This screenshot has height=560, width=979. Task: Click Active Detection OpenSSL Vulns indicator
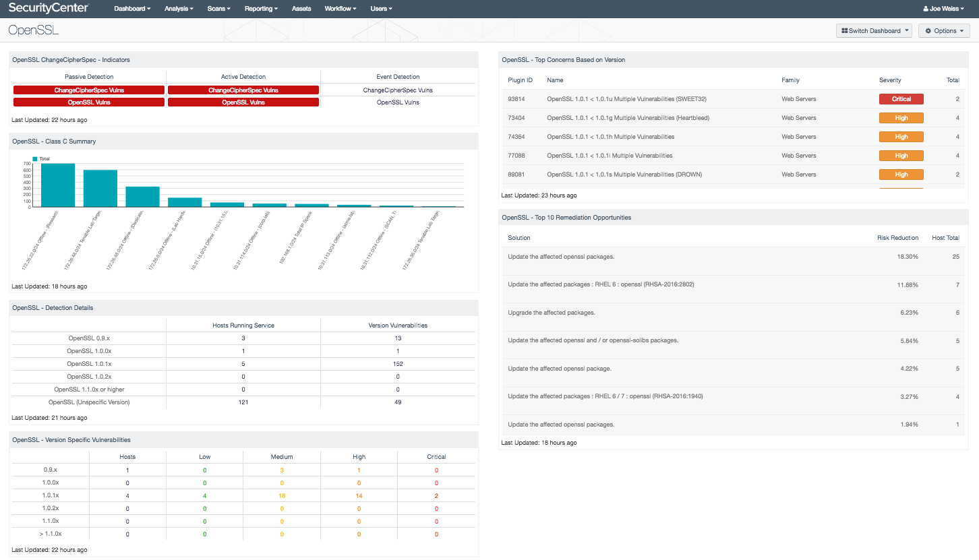pos(243,102)
